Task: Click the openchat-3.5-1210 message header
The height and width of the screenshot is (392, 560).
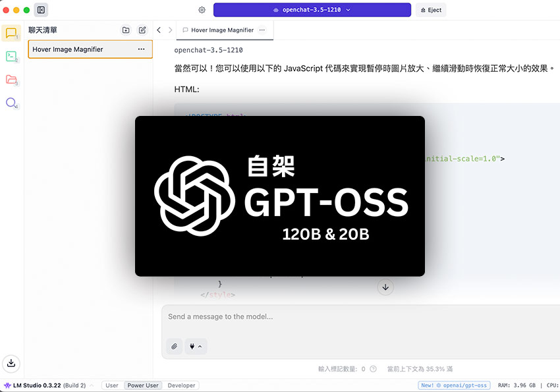Action: tap(209, 50)
